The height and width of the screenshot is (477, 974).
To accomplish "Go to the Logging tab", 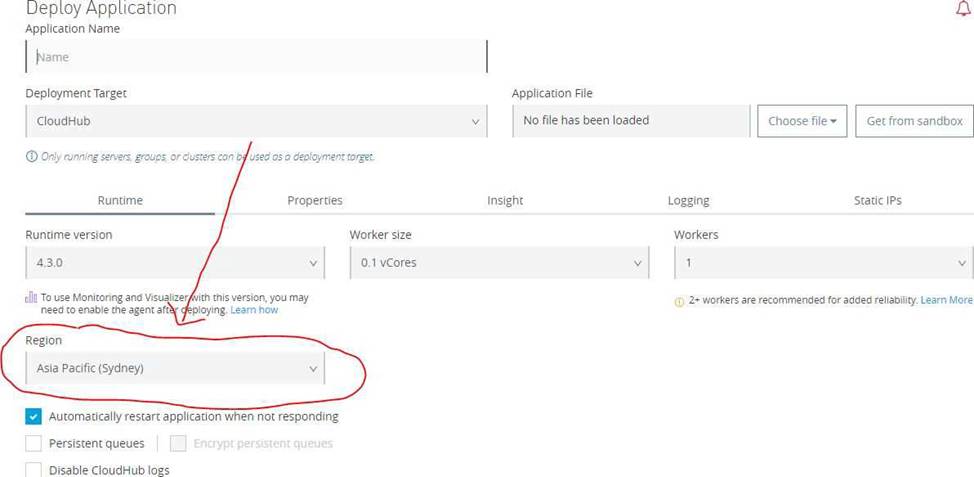I will (x=688, y=200).
